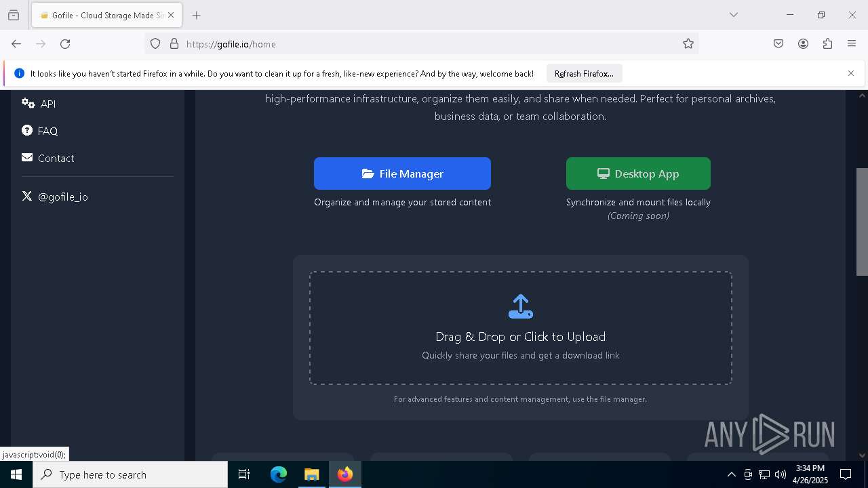Bookmark this page with star icon
This screenshot has width=868, height=488.
tap(688, 43)
